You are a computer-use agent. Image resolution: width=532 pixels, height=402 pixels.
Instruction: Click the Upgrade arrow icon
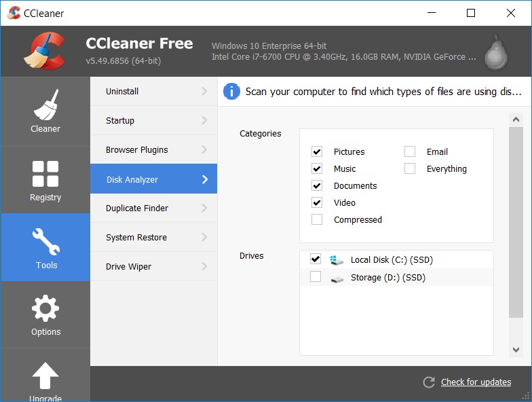tap(45, 376)
